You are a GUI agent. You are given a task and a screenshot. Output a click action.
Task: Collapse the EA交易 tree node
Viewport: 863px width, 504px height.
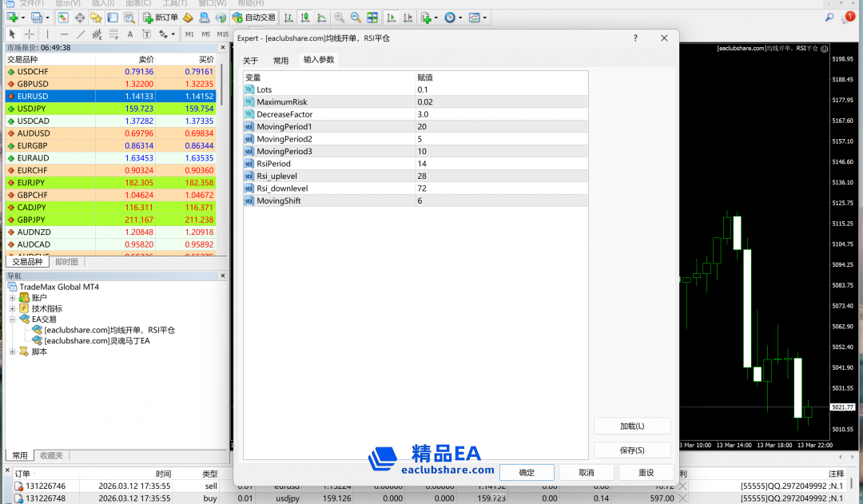pyautogui.click(x=13, y=319)
